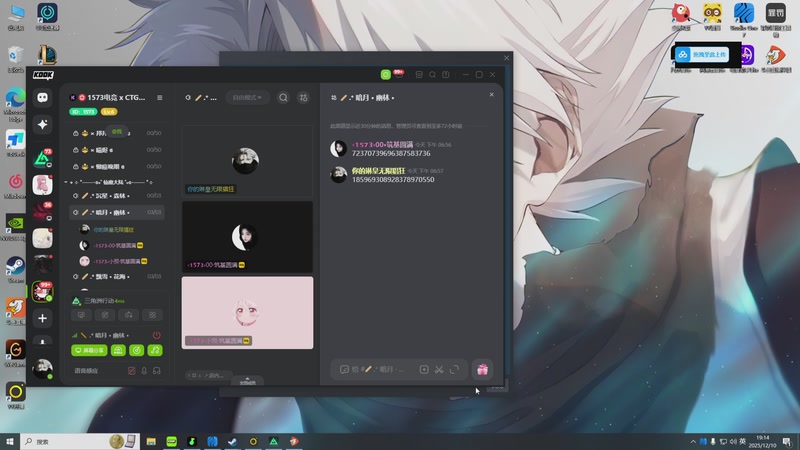This screenshot has width=800, height=450.
Task: Disconnect voice with the red power icon
Action: (x=157, y=335)
